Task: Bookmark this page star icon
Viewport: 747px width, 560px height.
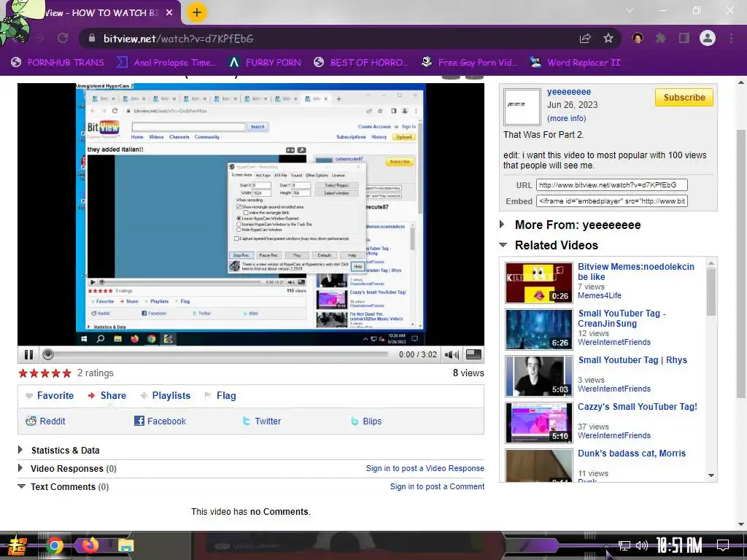Action: pyautogui.click(x=608, y=38)
